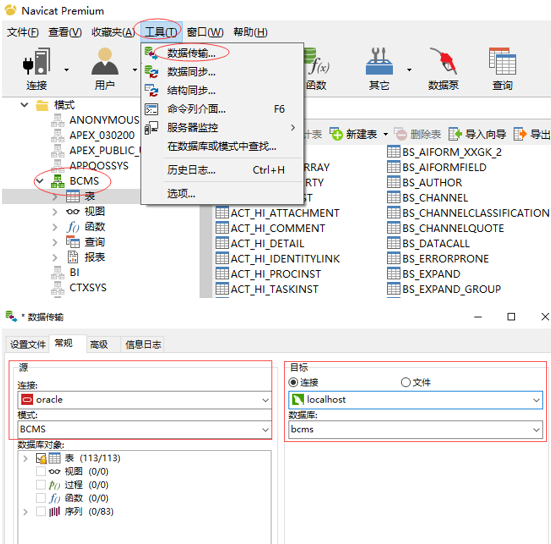Image resolution: width=551 pixels, height=544 pixels.
Task: Click the 命令列介面 console icon
Action: click(151, 109)
